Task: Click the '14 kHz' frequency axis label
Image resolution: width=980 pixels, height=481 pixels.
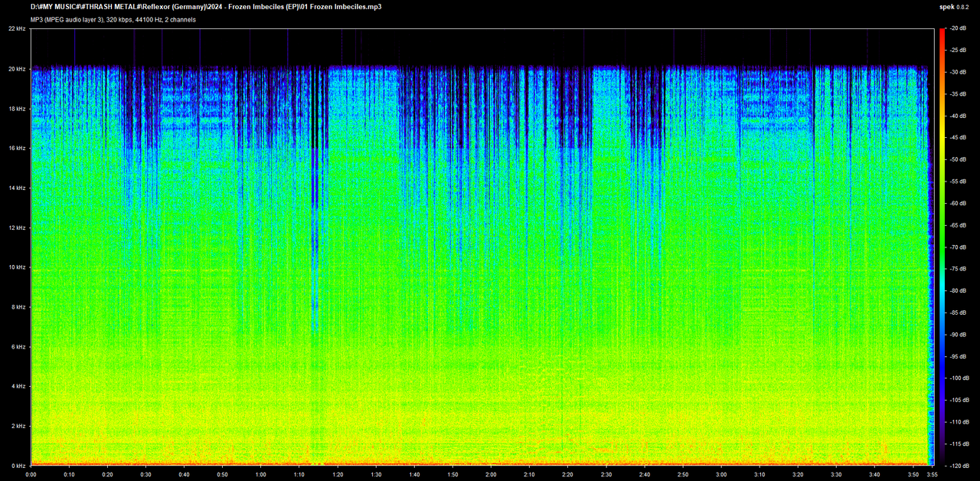Action: 17,188
